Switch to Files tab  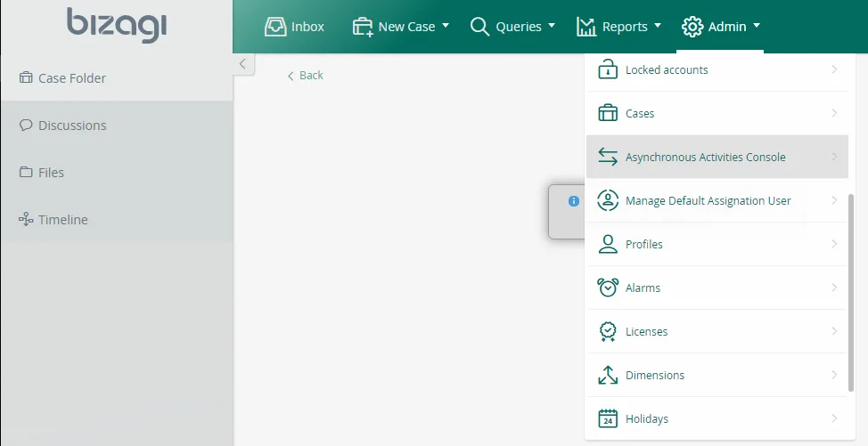click(117, 172)
